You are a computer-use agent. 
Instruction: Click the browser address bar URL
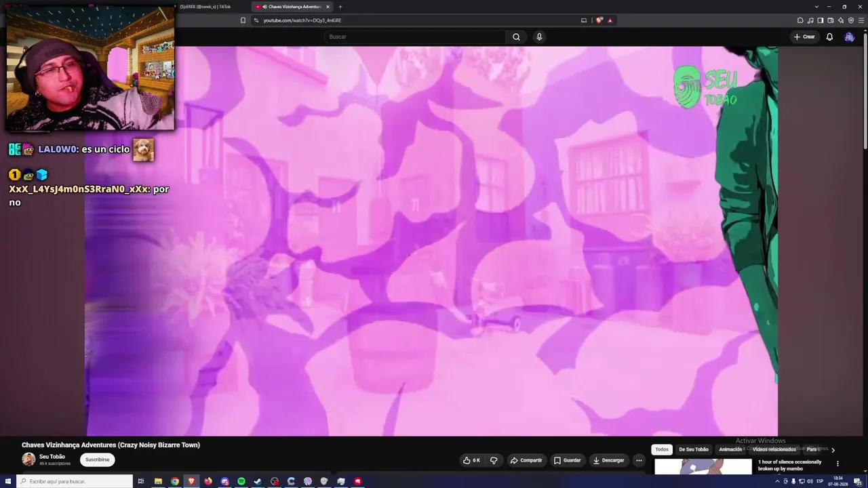click(302, 20)
